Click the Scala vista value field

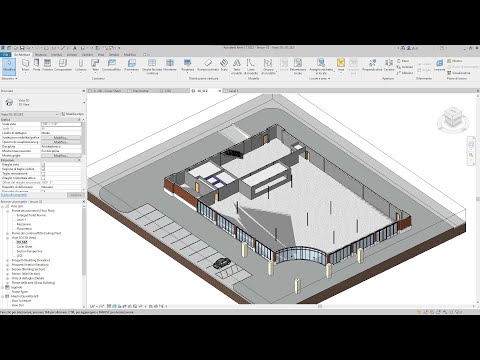(x=61, y=124)
